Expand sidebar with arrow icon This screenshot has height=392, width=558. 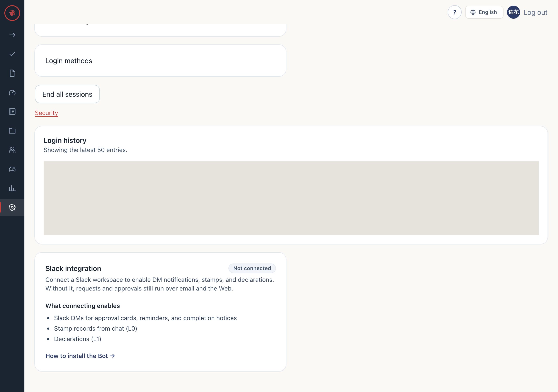pyautogui.click(x=12, y=35)
